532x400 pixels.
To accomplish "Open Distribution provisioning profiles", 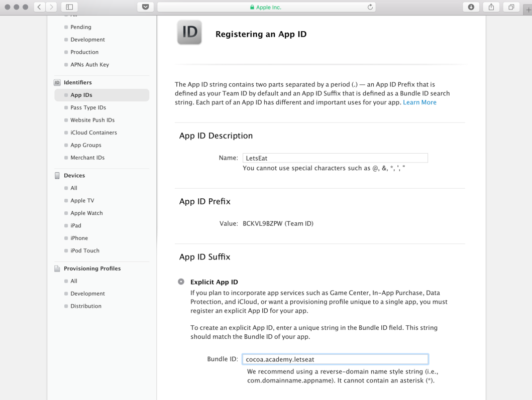I will [86, 306].
